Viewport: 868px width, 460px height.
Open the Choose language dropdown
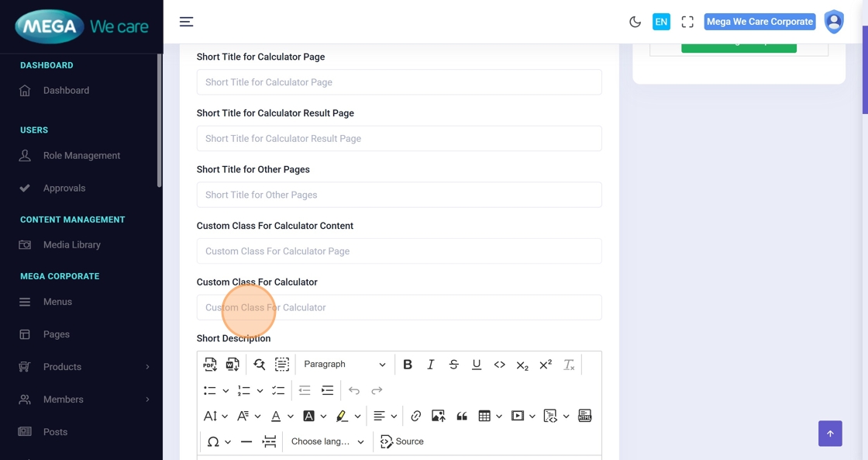(x=327, y=442)
